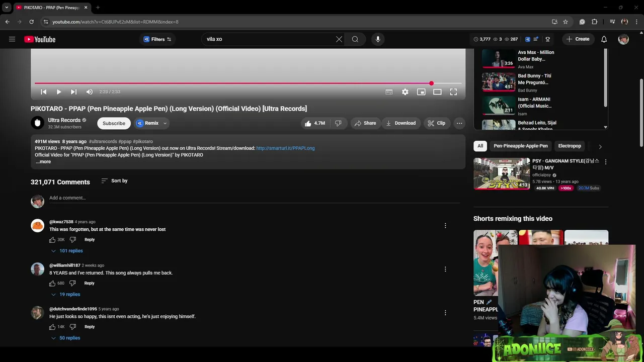Open more actions beside the Clip button

pyautogui.click(x=459, y=123)
